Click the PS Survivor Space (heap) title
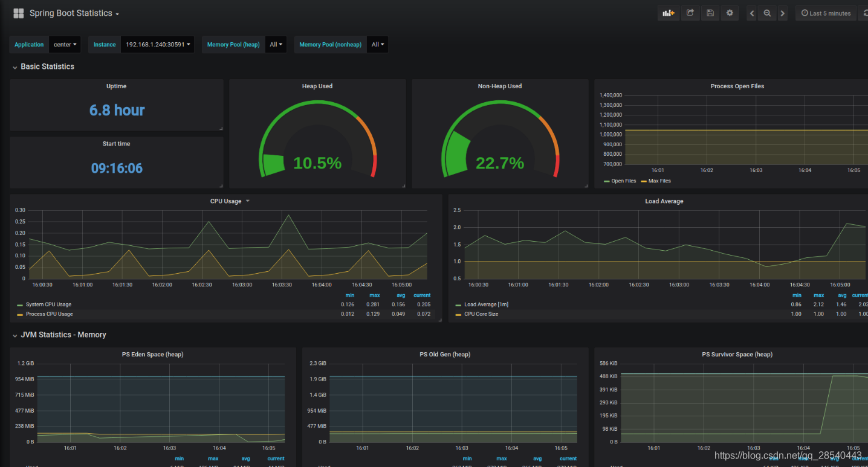The image size is (868, 467). coord(737,355)
